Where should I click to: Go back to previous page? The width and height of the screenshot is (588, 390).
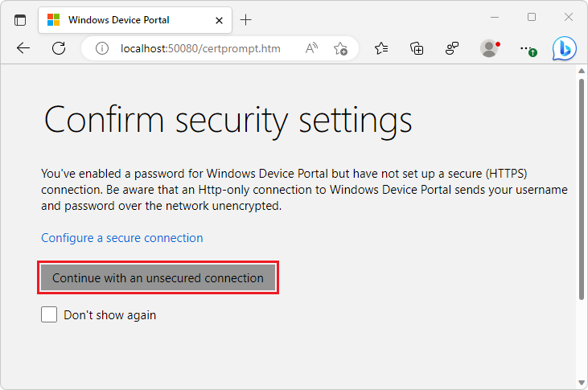23,48
